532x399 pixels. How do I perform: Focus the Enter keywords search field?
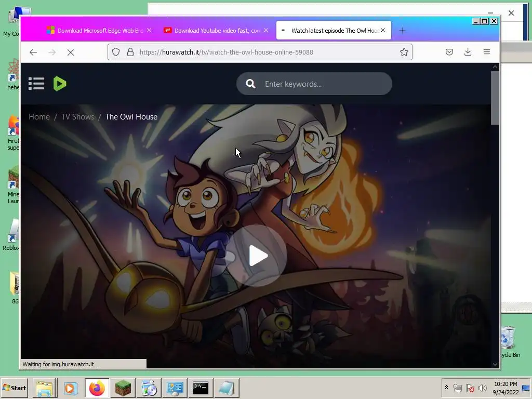(314, 84)
